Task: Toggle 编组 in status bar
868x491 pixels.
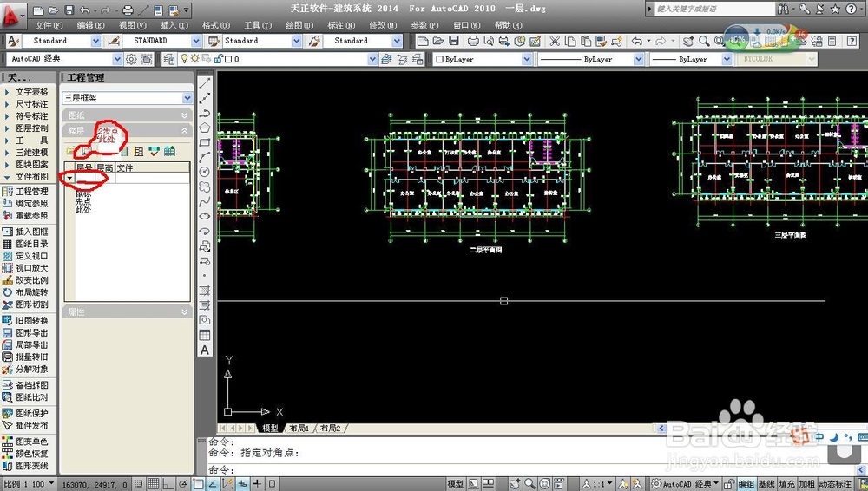Action: coord(746,484)
